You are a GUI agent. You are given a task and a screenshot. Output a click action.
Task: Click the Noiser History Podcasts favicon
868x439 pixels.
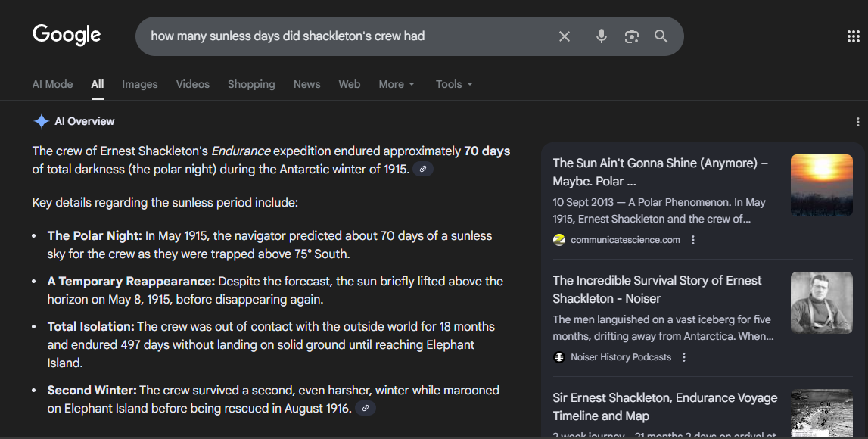click(559, 356)
